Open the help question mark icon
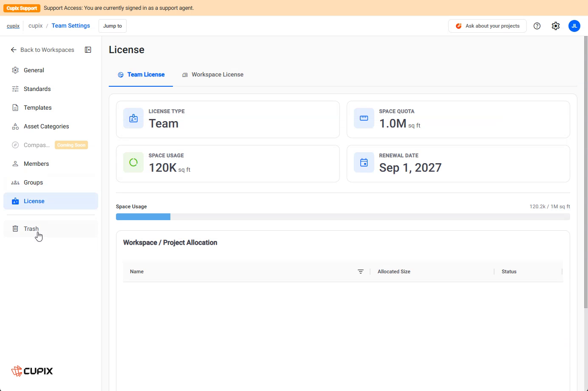 point(537,26)
